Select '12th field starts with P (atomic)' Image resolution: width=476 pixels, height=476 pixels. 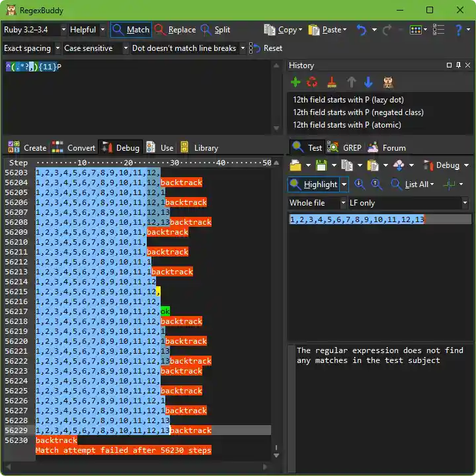[x=346, y=125]
